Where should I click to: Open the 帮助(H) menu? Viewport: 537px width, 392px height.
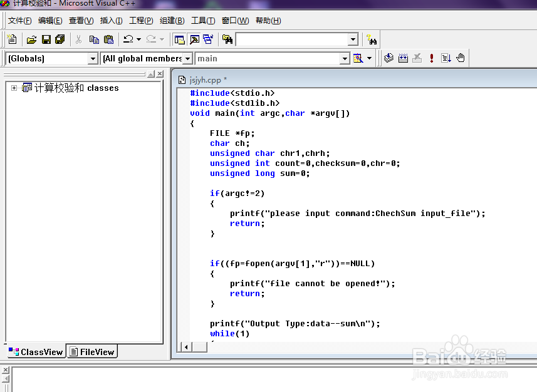pos(268,21)
